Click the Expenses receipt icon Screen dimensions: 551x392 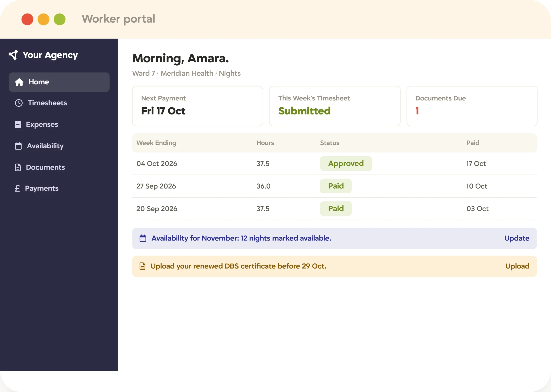click(x=18, y=124)
